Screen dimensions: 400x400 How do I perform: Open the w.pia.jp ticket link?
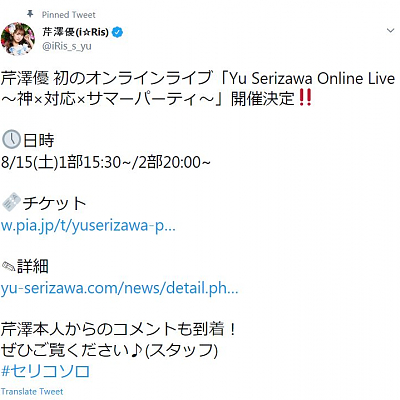click(88, 226)
